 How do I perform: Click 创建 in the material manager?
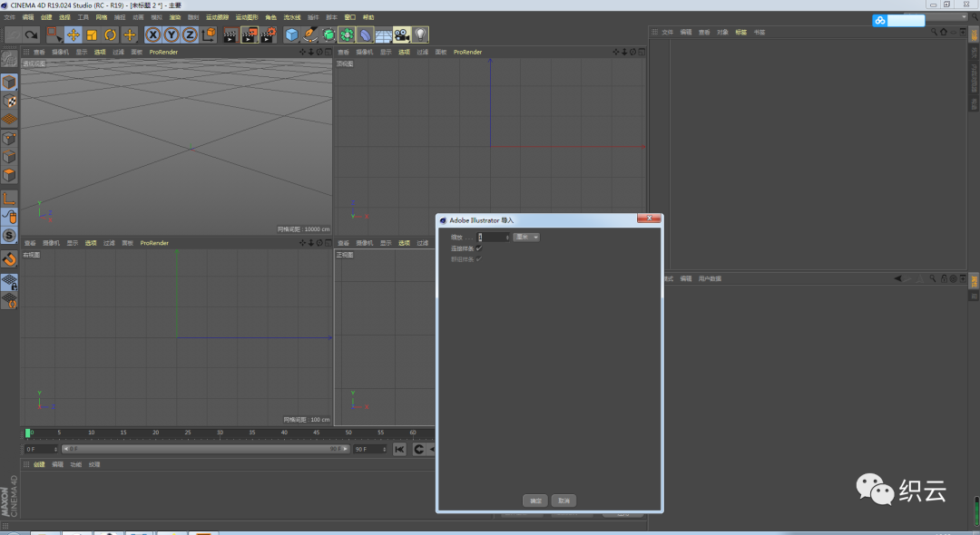39,464
